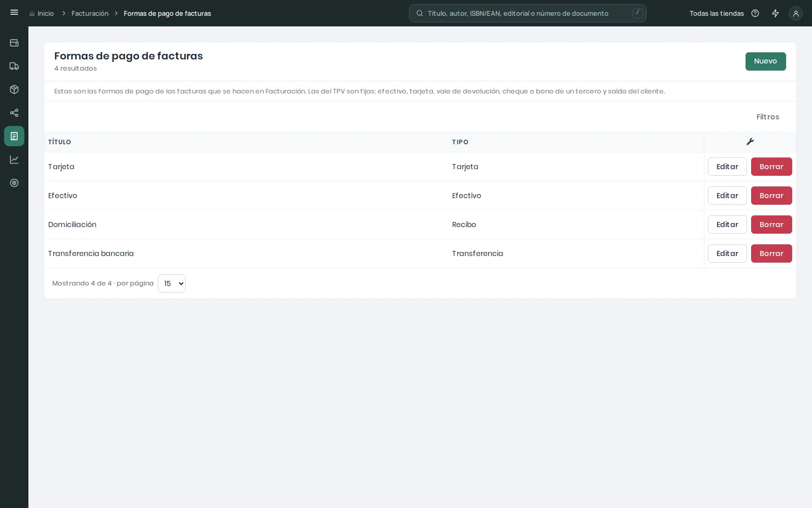Edit the Efectivo payment method
Viewport: 812px width, 508px height.
pos(727,196)
